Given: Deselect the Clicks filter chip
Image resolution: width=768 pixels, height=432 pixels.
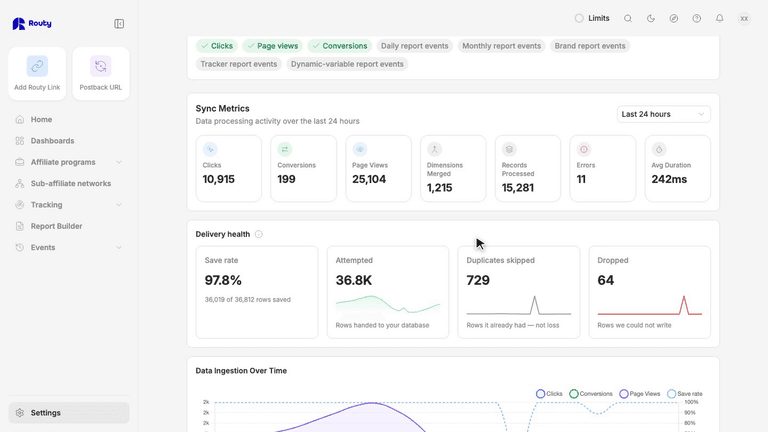Looking at the screenshot, I should pos(217,46).
